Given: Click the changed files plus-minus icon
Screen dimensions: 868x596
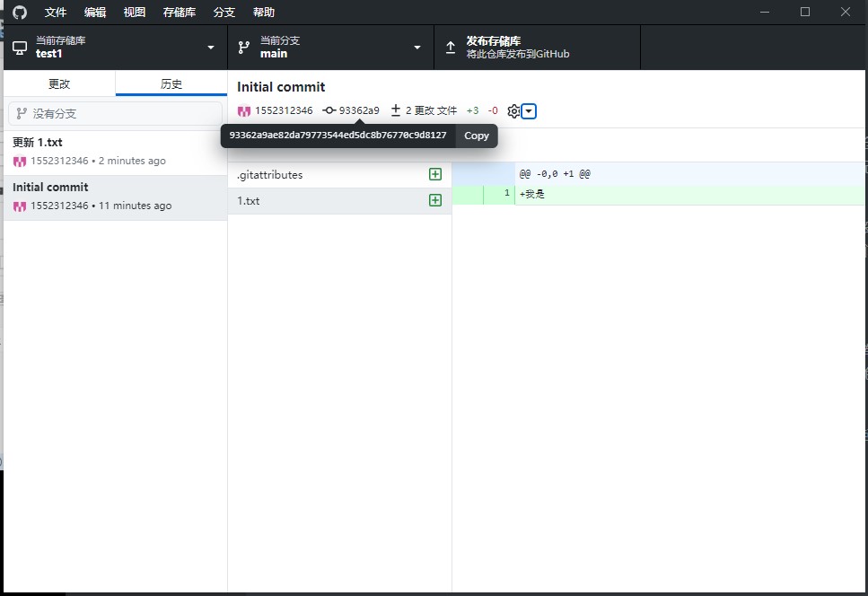Looking at the screenshot, I should coord(396,110).
